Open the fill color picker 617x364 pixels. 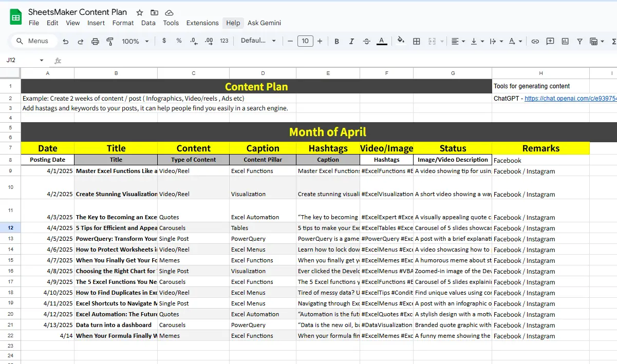click(401, 41)
